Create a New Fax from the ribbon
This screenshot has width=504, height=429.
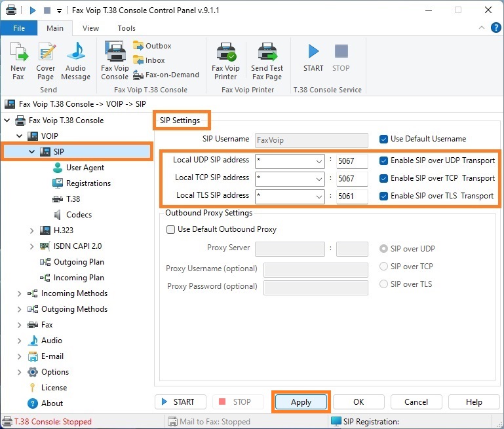(18, 61)
